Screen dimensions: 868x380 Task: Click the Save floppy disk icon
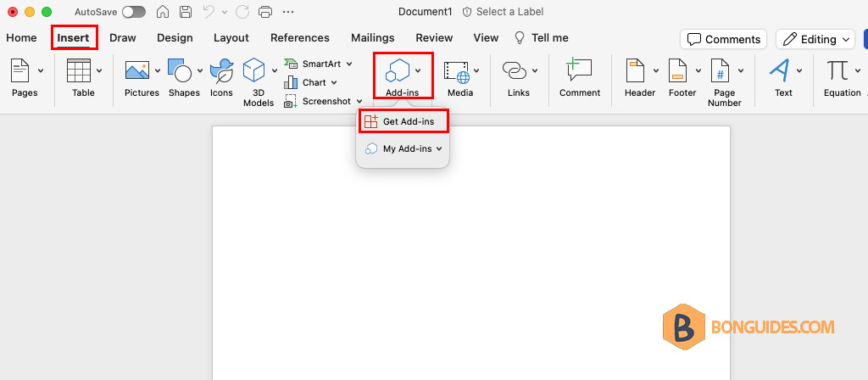186,12
